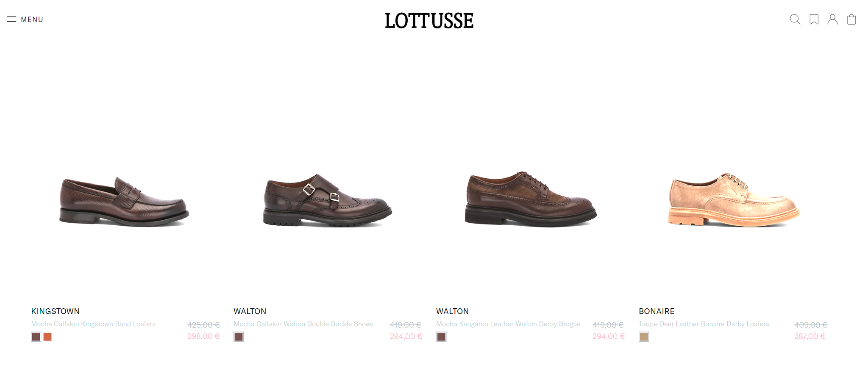868x368 pixels.
Task: Open the shopping bag icon
Action: click(851, 19)
